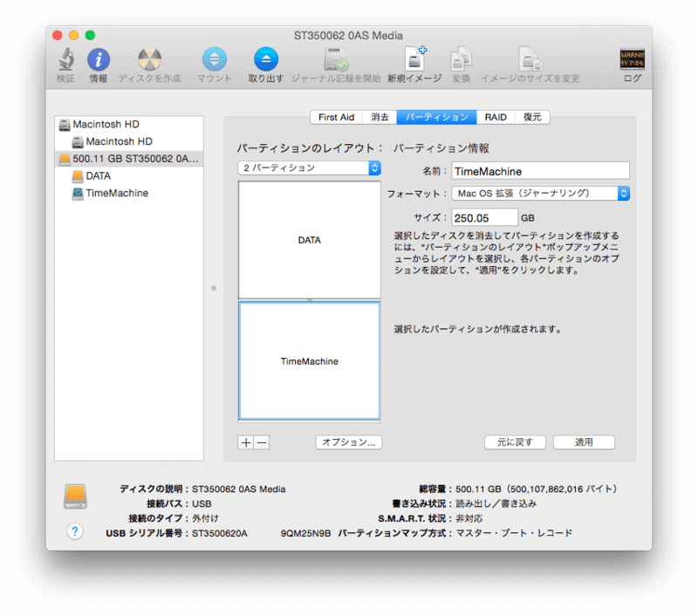
Task: Click the partition name field containing TimeMachine
Action: [x=539, y=172]
